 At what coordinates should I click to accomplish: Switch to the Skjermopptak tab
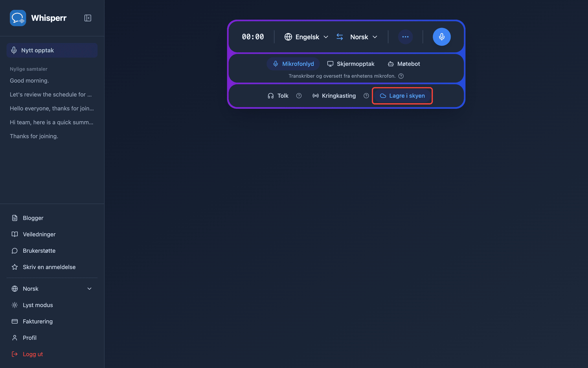pos(351,64)
